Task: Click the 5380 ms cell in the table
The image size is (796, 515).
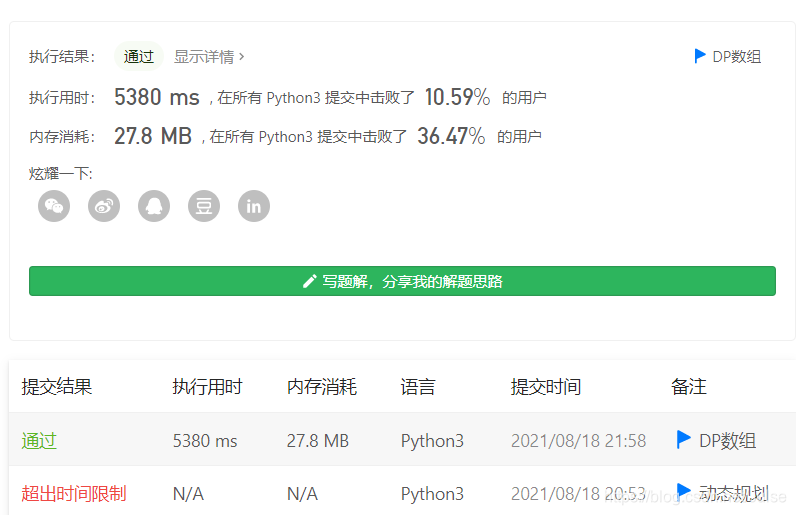Action: 205,441
